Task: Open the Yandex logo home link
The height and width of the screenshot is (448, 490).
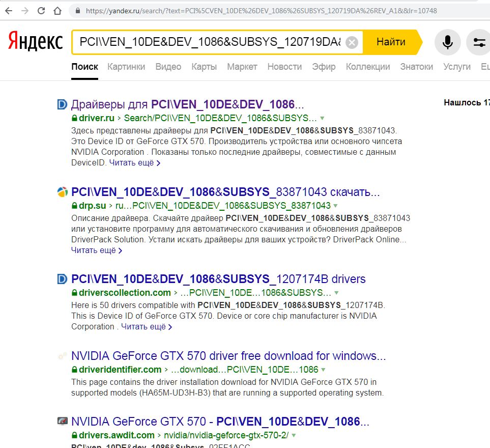Action: (35, 41)
